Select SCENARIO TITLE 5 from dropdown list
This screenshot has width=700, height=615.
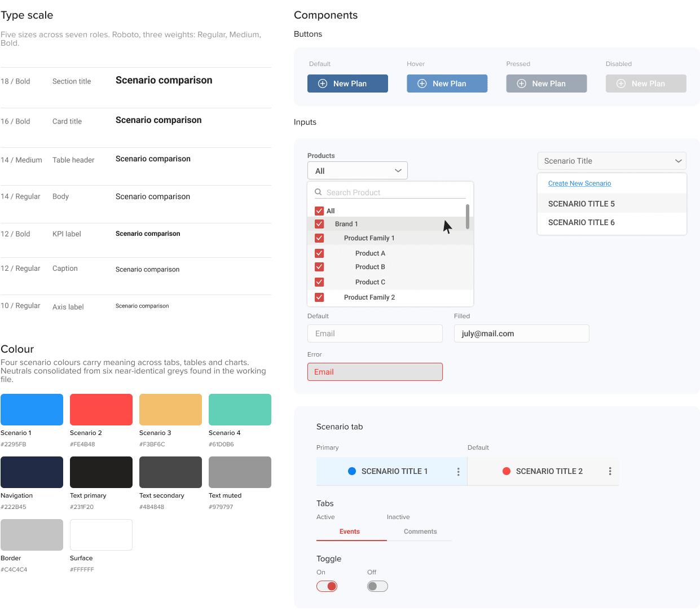(612, 204)
